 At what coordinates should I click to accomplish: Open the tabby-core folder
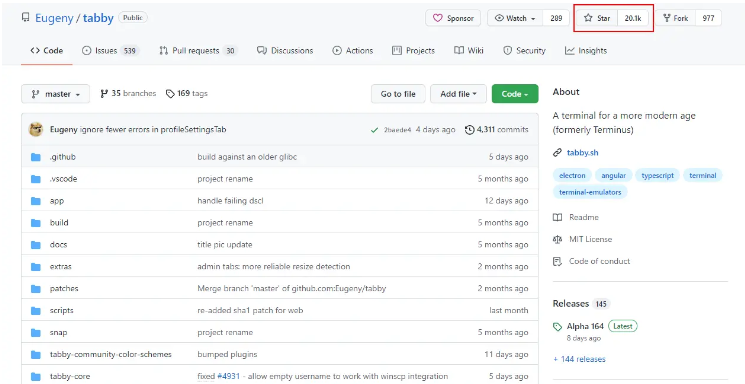pos(70,376)
